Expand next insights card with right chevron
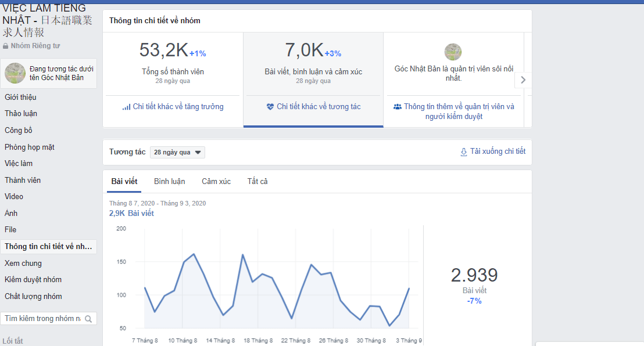 coord(523,80)
